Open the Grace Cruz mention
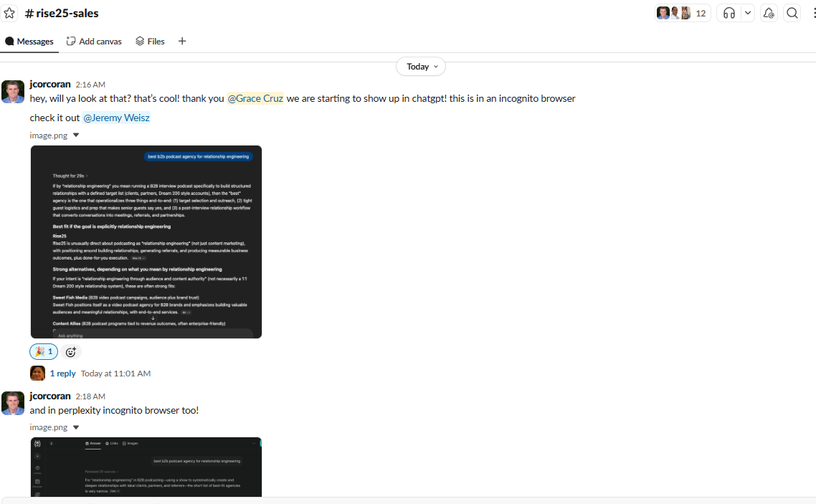The width and height of the screenshot is (816, 504). (255, 98)
